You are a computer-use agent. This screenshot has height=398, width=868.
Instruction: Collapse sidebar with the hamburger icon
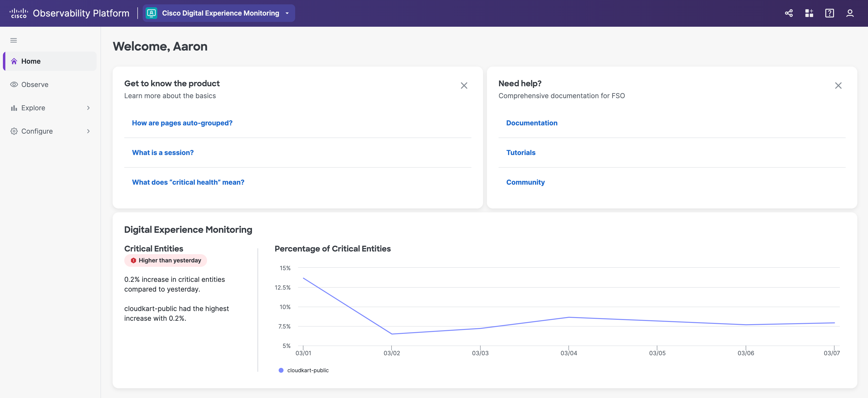click(14, 41)
